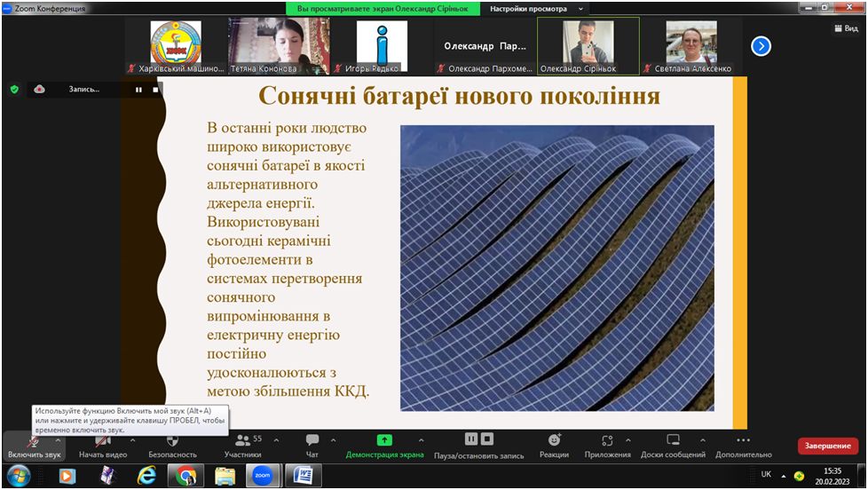Click the red Завершение button
Viewport: 868px width, 490px height.
pyautogui.click(x=827, y=447)
